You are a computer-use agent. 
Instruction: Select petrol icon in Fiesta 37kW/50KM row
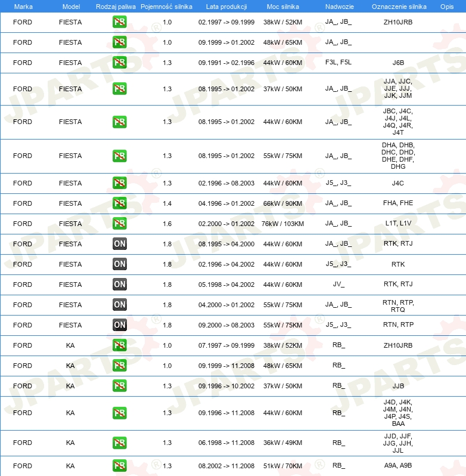pyautogui.click(x=119, y=89)
